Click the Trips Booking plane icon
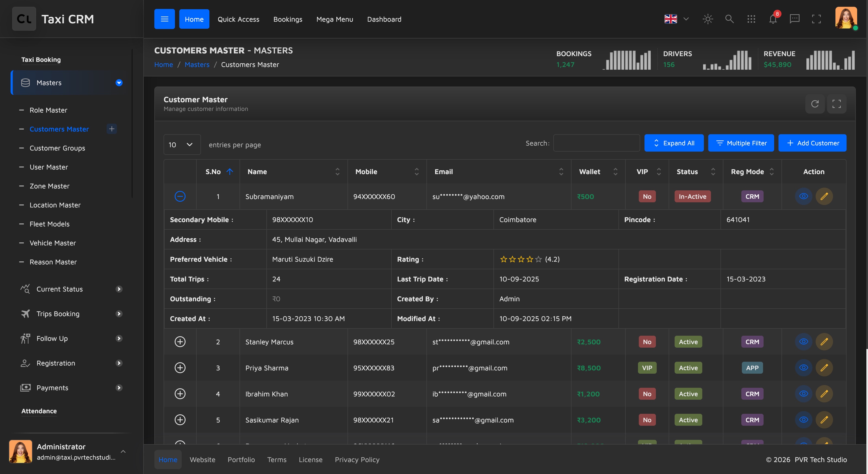 [x=25, y=314]
